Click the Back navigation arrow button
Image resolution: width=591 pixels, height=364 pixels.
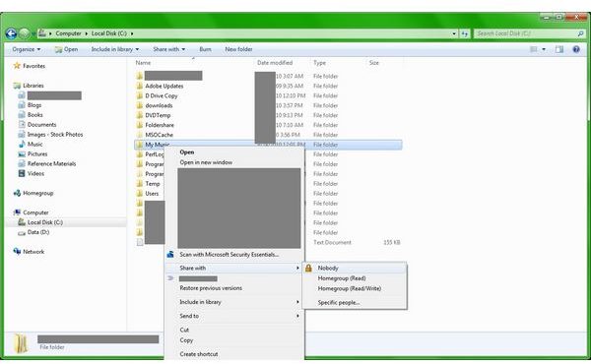pos(11,33)
